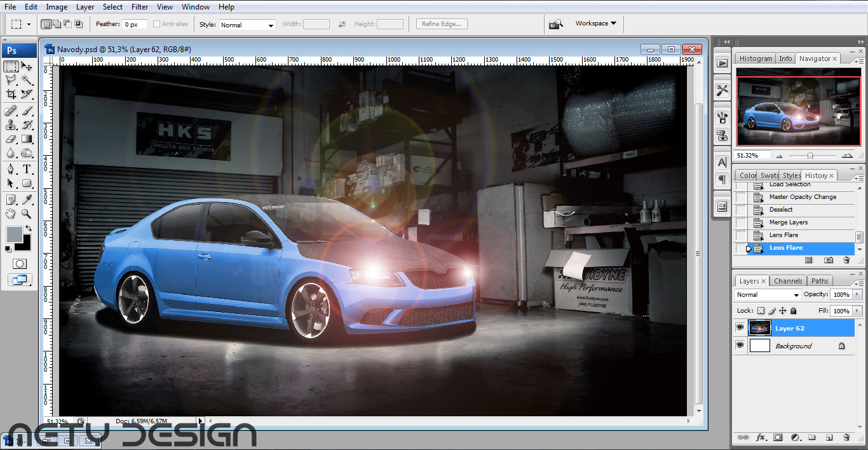Select the Blur tool
Screen dimensions: 868x450
11,153
